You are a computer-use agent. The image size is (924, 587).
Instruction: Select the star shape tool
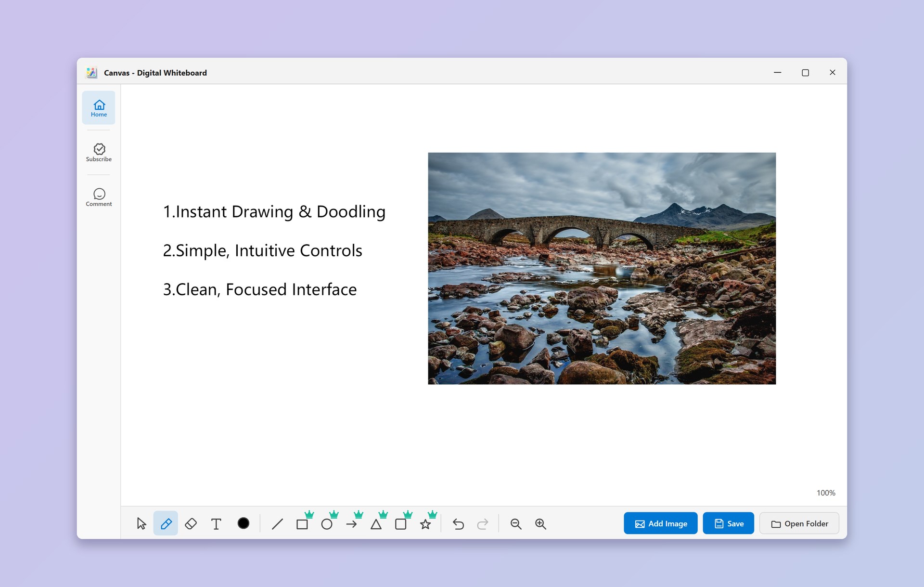tap(425, 523)
